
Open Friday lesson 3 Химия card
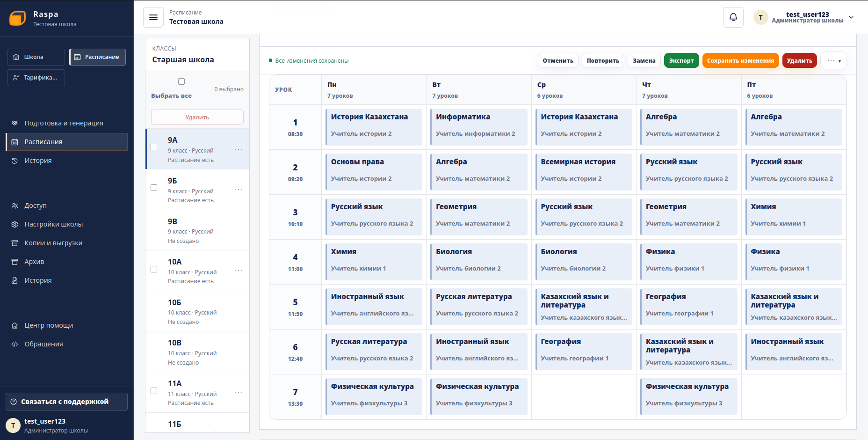click(x=794, y=217)
